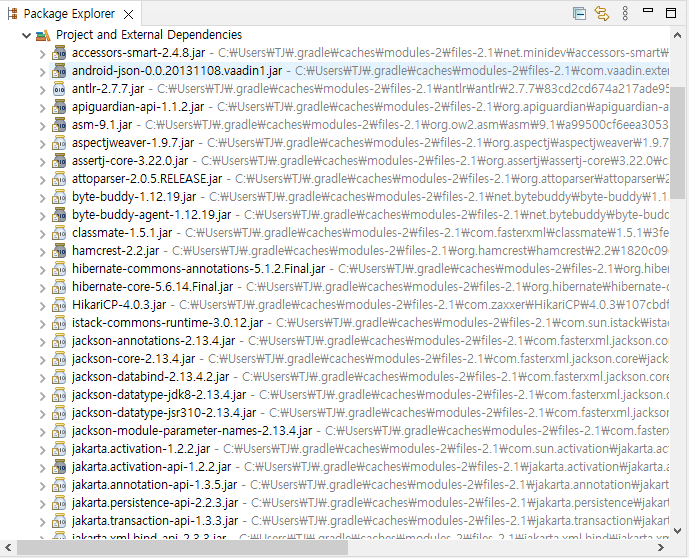Expand jakarta.activation-1.2.2.jar node
Screen dimensions: 689x558
click(43, 450)
